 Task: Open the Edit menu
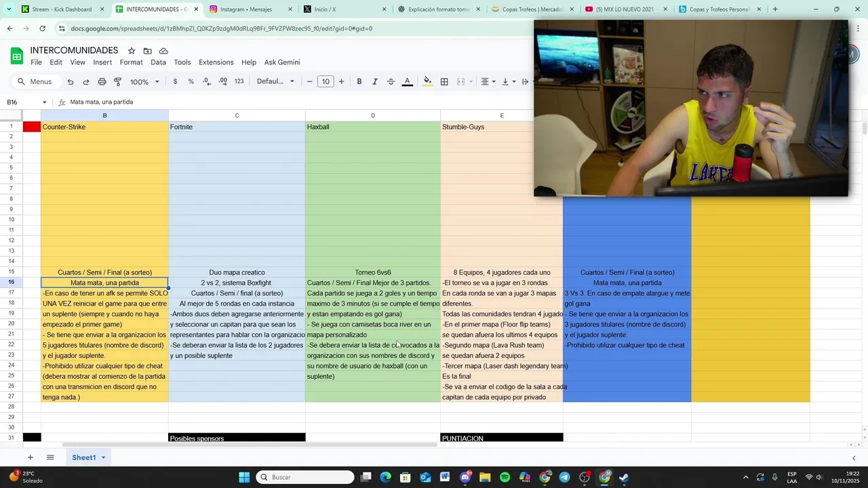(x=56, y=62)
